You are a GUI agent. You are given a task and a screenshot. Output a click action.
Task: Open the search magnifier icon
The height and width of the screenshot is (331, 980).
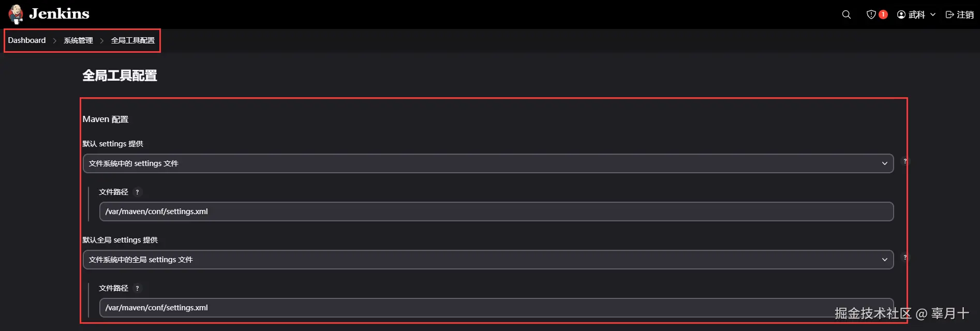pyautogui.click(x=847, y=14)
